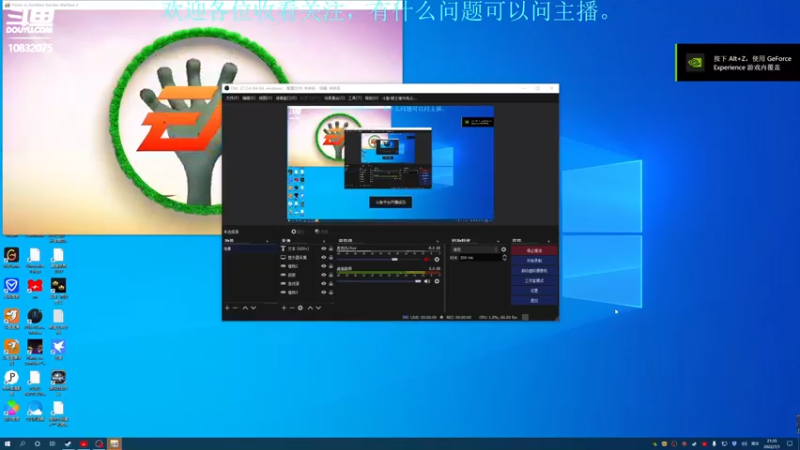
Task: Move scene up in Scenes panel
Action: 245,308
